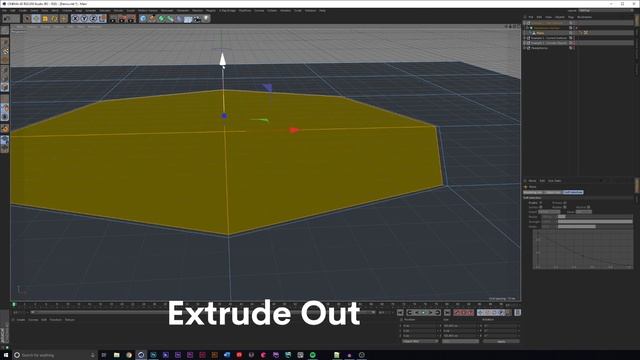The image size is (640, 360).
Task: Switch to the Object Axis tab
Action: (x=553, y=192)
